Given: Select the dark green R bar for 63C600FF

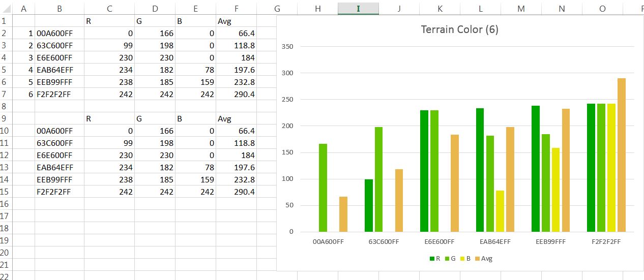Looking at the screenshot, I should point(369,206).
